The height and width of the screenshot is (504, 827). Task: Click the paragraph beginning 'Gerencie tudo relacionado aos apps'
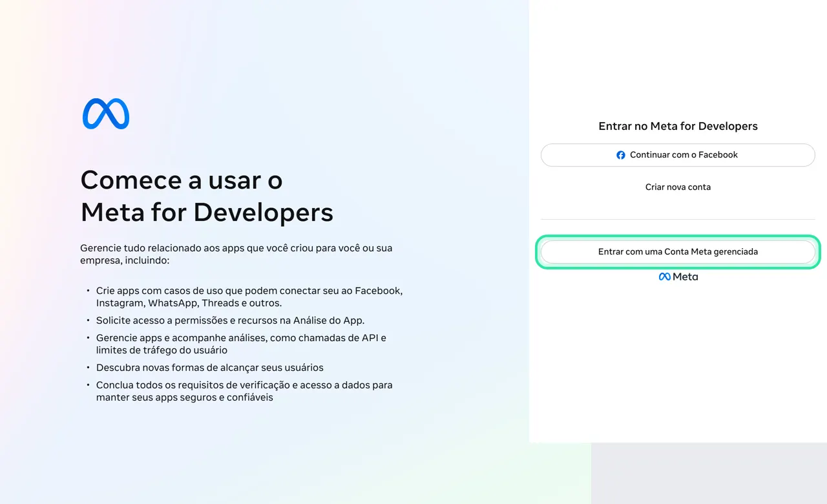tap(236, 254)
